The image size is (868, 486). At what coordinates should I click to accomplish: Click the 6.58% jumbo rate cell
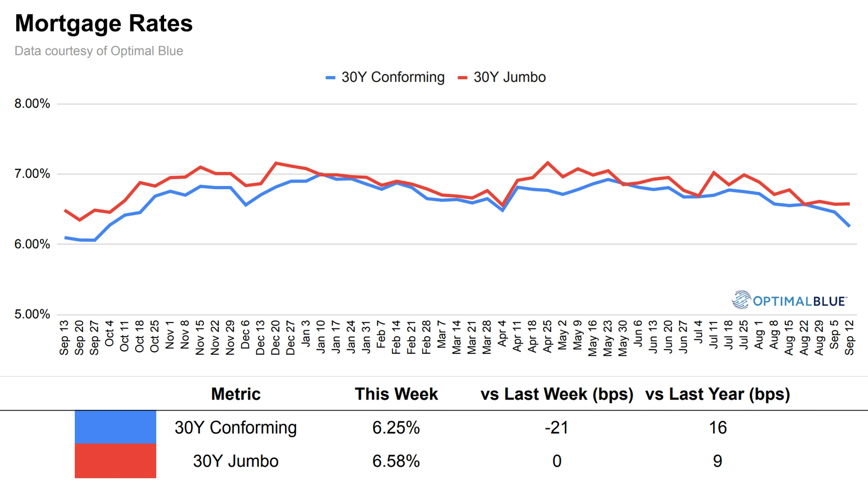396,461
